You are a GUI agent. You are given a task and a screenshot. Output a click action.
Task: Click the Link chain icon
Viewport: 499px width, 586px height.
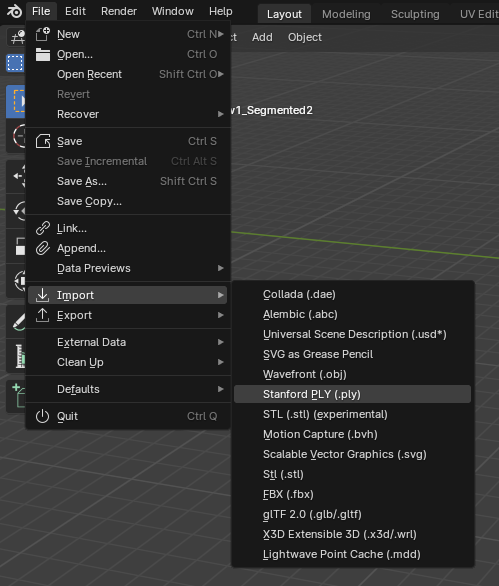coord(43,228)
